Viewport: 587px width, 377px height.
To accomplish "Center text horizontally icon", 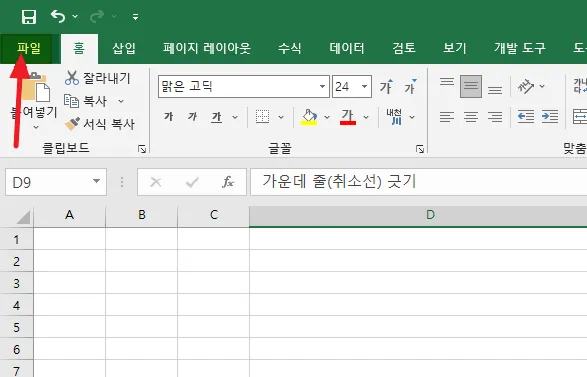I will tap(471, 117).
